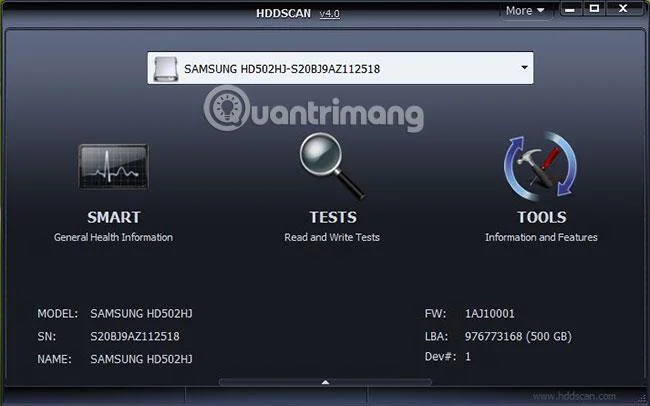Open www.hddscan.com link in status bar
650x406 pixels.
[575, 396]
